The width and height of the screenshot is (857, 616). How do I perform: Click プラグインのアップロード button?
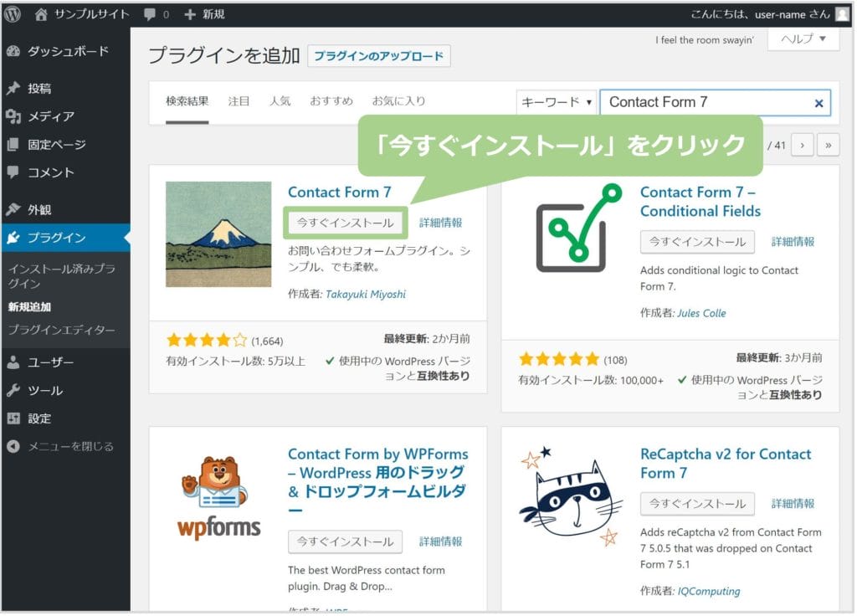[379, 56]
